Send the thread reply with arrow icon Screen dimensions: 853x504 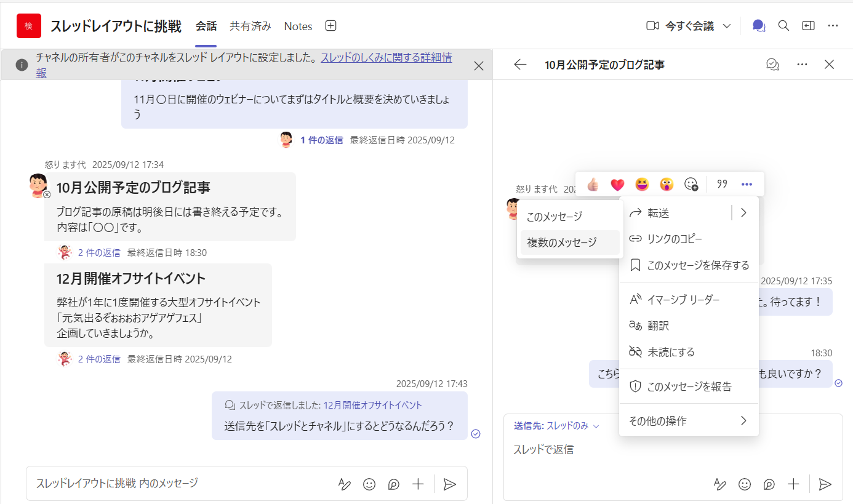pos(825,484)
